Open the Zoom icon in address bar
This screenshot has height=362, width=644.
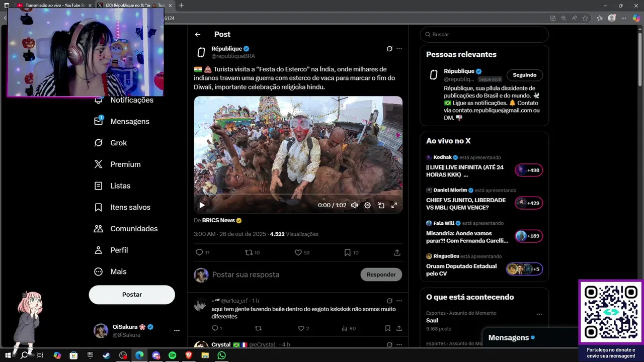564,18
